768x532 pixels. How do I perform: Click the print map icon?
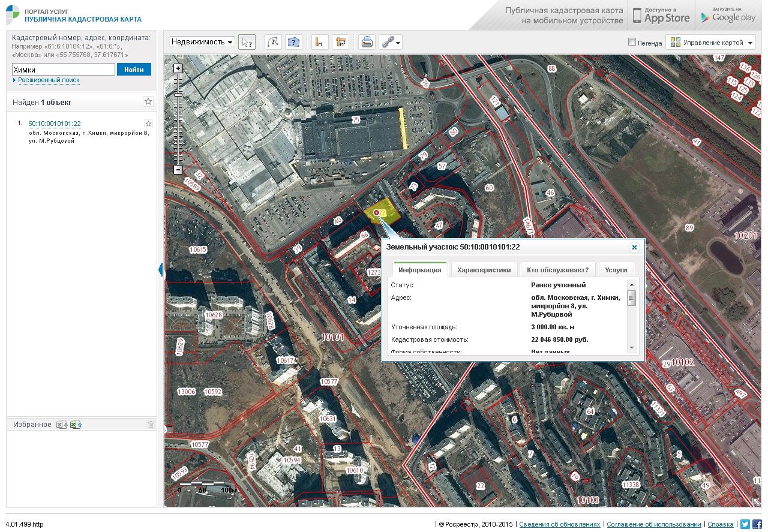[367, 42]
